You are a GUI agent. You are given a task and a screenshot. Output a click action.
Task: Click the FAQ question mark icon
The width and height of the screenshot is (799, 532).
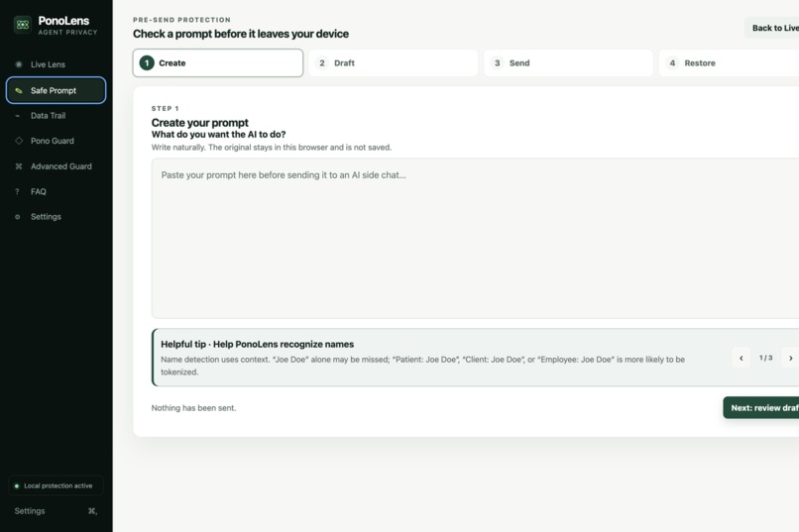[x=17, y=191]
